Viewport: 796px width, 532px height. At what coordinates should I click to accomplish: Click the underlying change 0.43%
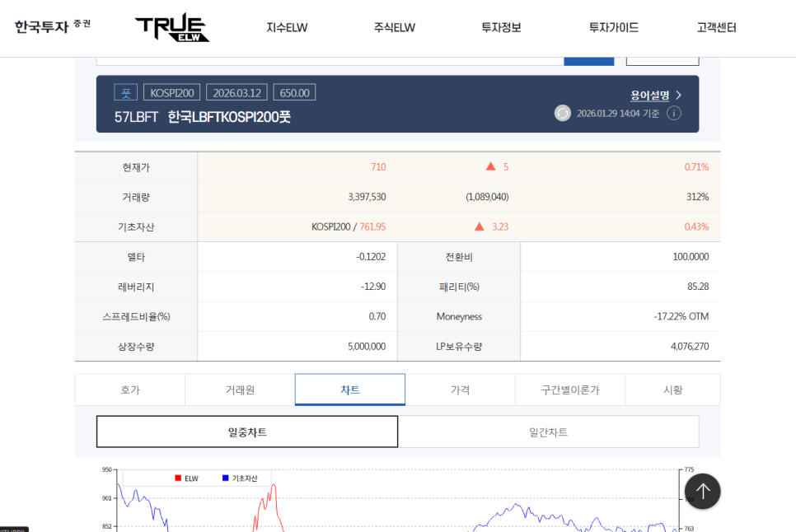[x=696, y=226]
